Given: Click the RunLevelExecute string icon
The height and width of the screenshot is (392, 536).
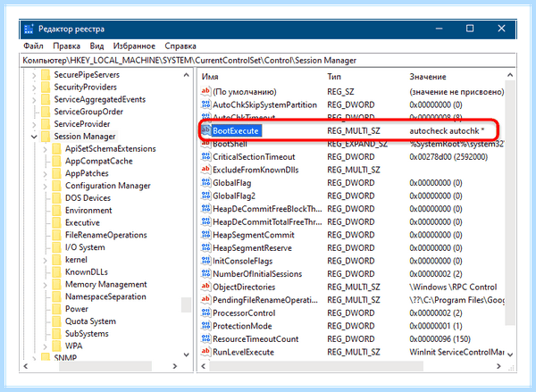Looking at the screenshot, I should pyautogui.click(x=205, y=352).
